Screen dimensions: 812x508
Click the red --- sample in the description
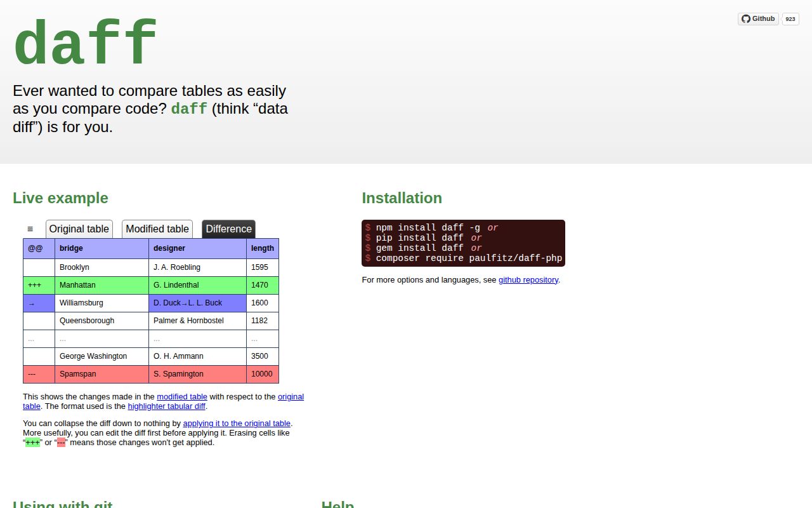tap(61, 443)
